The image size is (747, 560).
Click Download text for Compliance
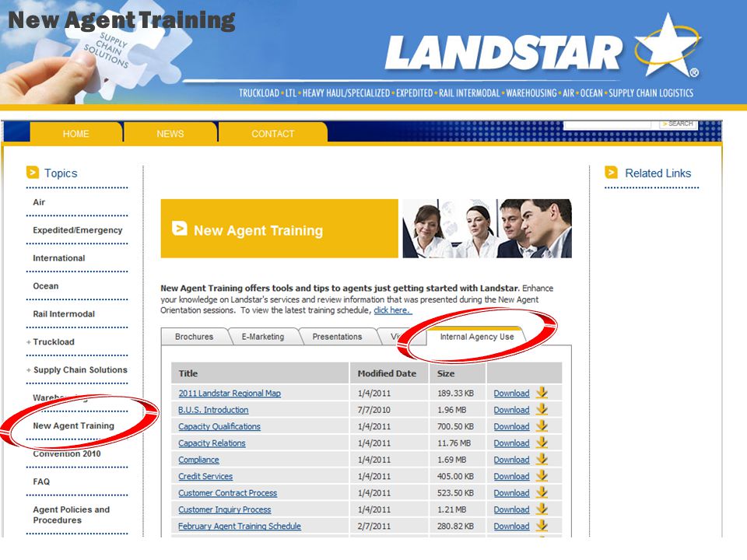(x=511, y=460)
